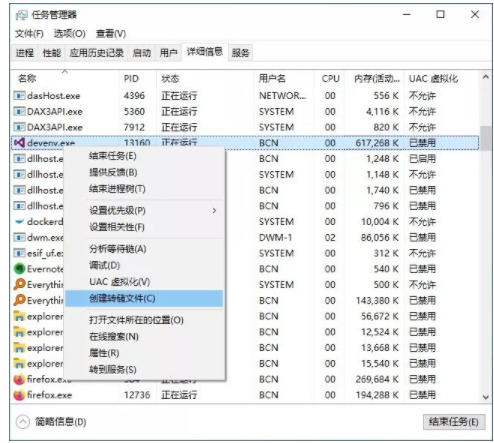
Task: Click the scrollbar down arrow
Action: (486, 397)
